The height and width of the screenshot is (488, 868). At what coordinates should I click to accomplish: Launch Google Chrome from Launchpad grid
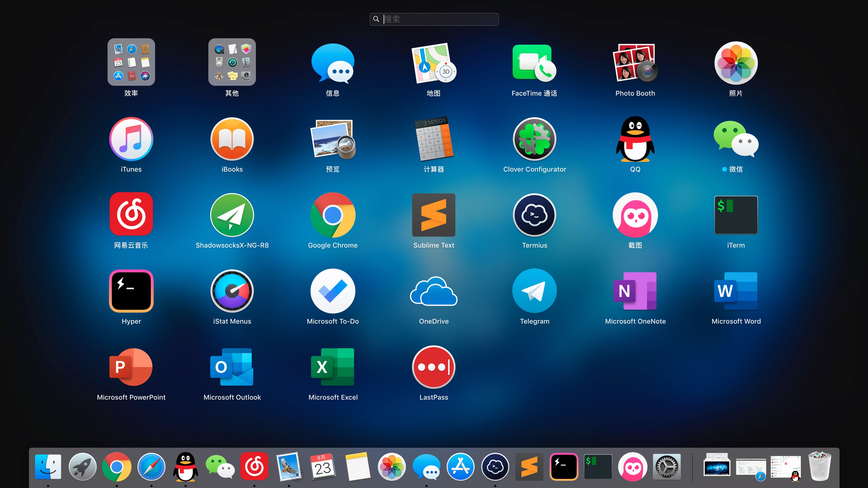333,215
